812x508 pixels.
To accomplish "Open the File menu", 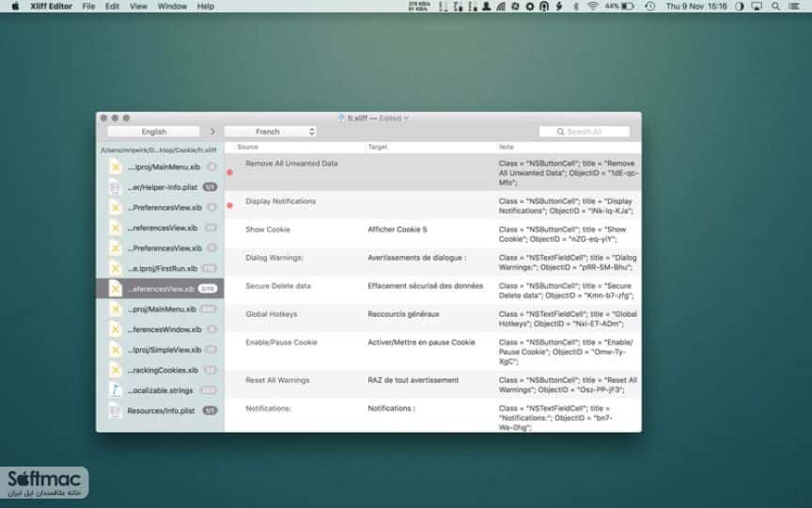I will pos(88,7).
